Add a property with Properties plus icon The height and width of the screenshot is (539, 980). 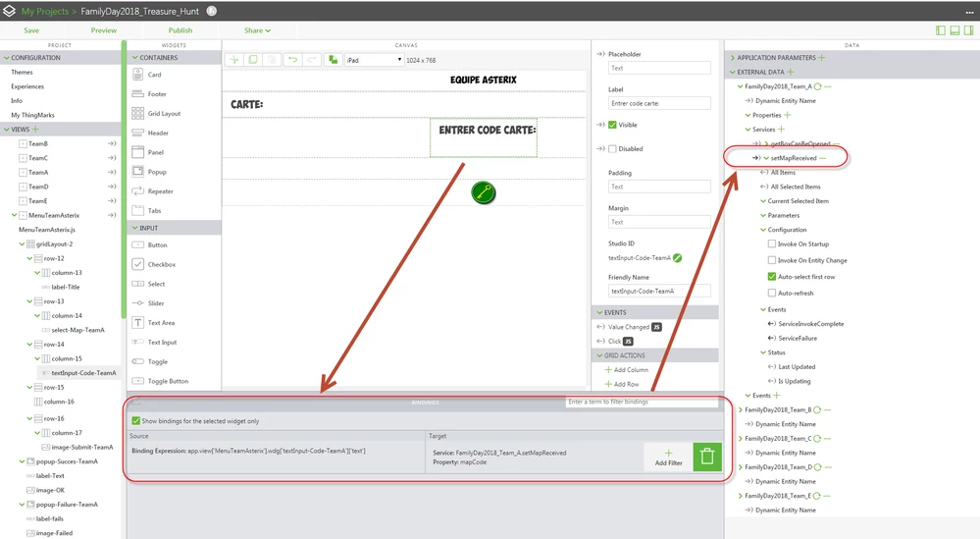tap(788, 115)
